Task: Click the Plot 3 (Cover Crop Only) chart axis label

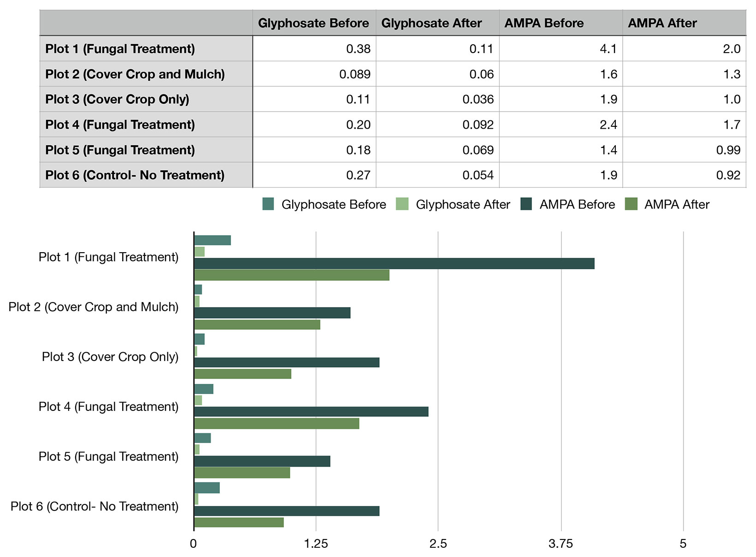Action: pos(110,357)
